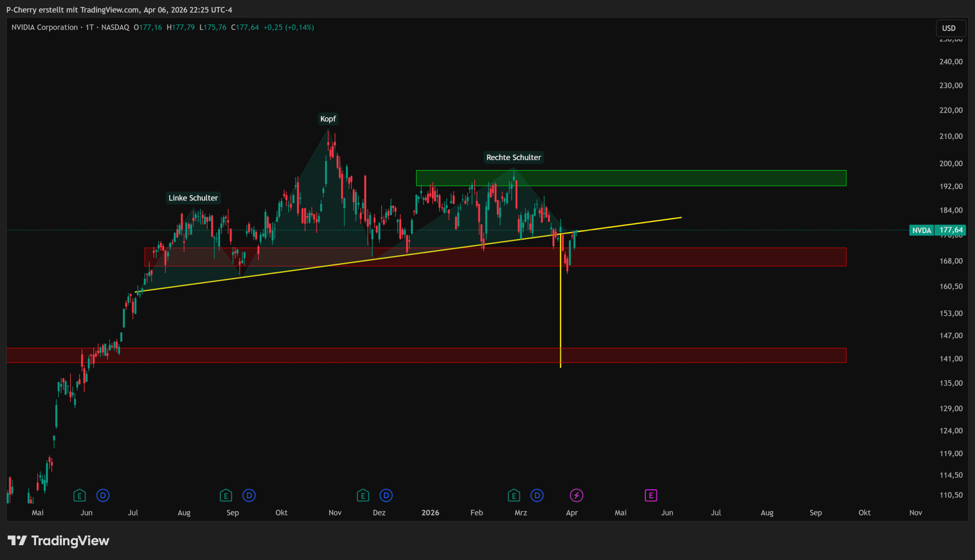Select the earnings E icon near Dez
Image resolution: width=975 pixels, height=560 pixels.
tap(363, 495)
